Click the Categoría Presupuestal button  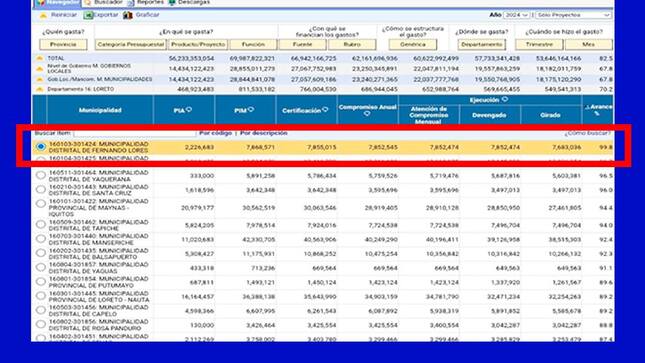131,44
